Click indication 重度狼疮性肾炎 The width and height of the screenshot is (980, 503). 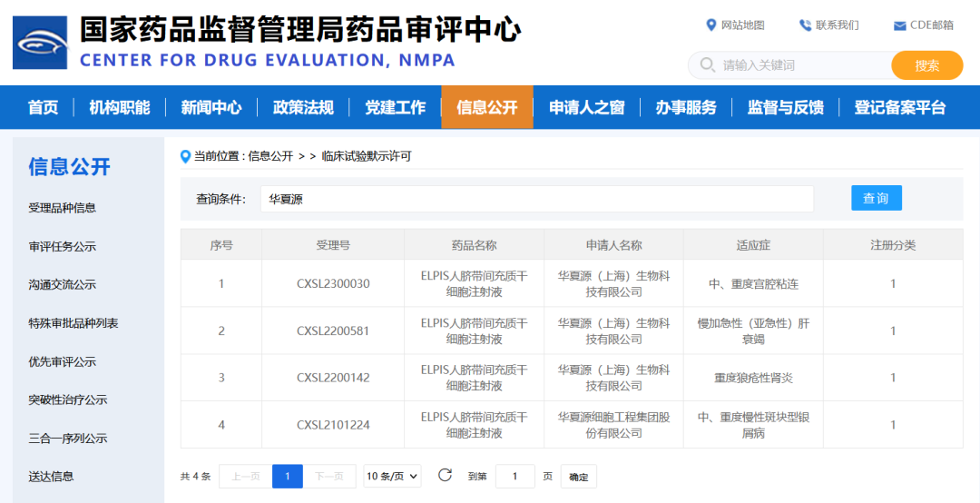coord(753,378)
